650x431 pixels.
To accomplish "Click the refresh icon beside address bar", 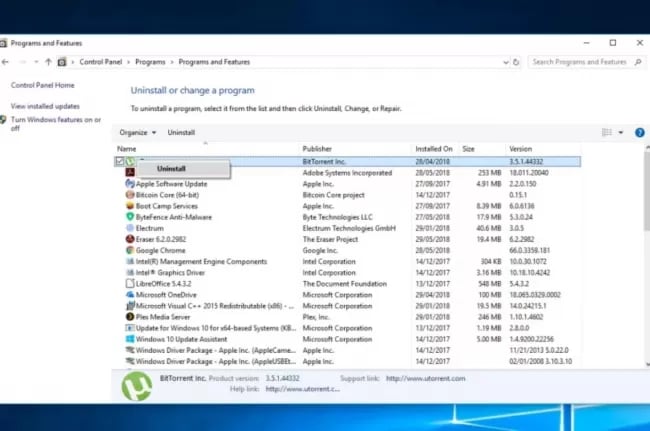I will tap(516, 62).
